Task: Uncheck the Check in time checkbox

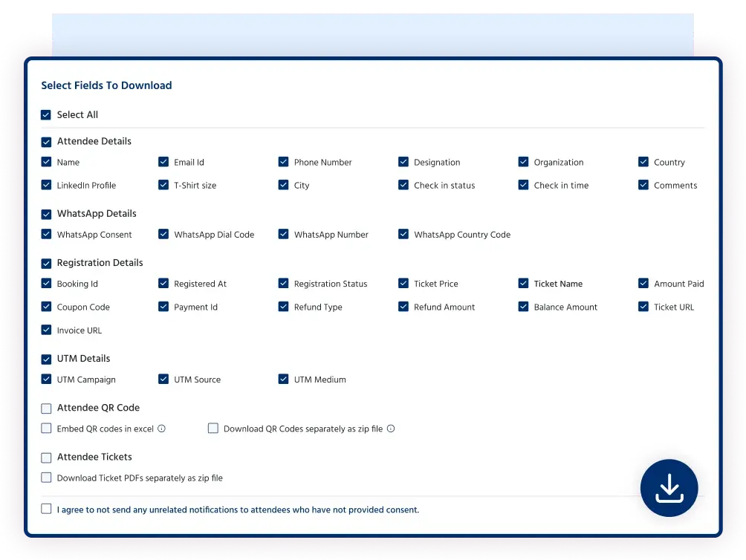Action: coord(523,184)
